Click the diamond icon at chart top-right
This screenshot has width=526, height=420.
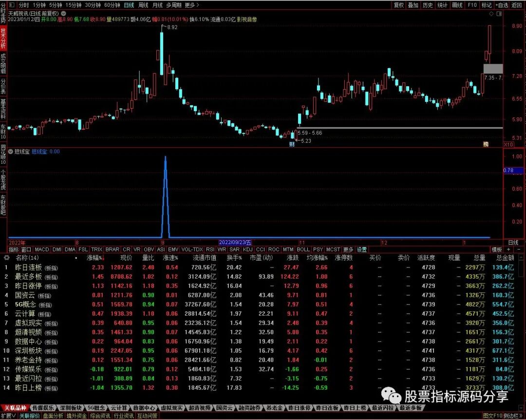[x=491, y=14]
